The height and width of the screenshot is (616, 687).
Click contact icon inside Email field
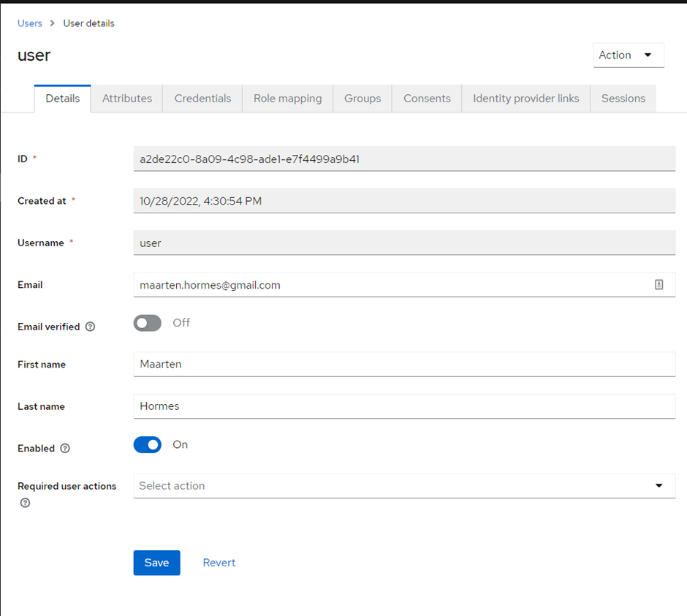(x=658, y=285)
